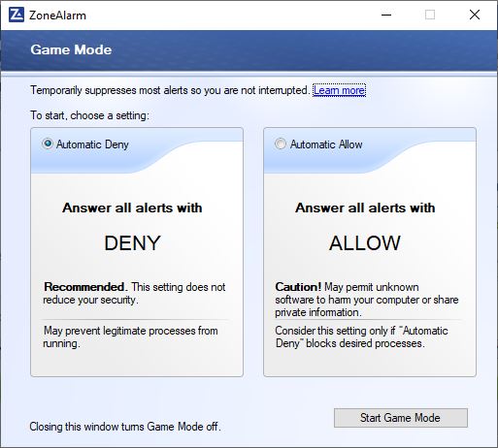This screenshot has width=498, height=448.
Task: Click "To start, choose a setting" text
Action: pyautogui.click(x=90, y=115)
